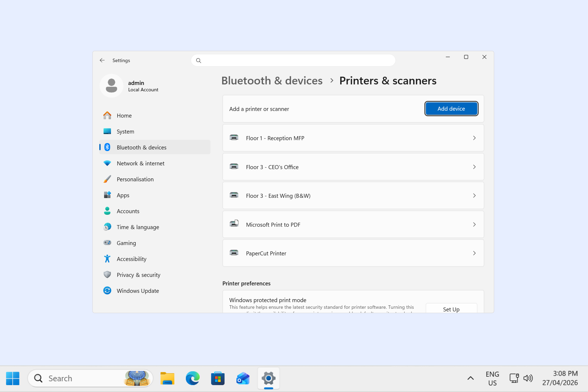588x392 pixels.
Task: Open the Floor 1 - Reception MFP printer name
Action: click(275, 138)
